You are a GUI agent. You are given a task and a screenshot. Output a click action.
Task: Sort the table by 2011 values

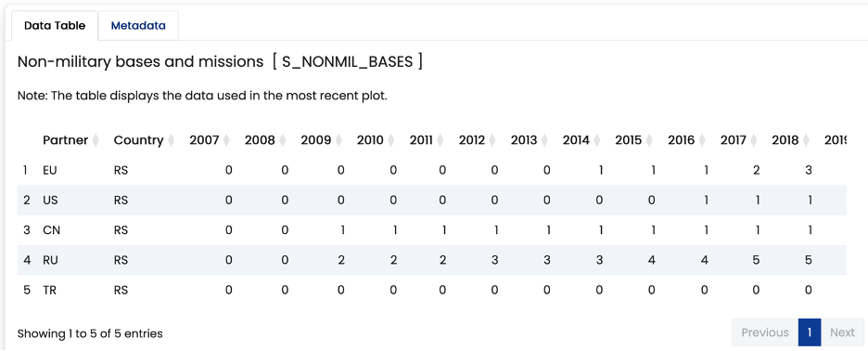(440, 141)
